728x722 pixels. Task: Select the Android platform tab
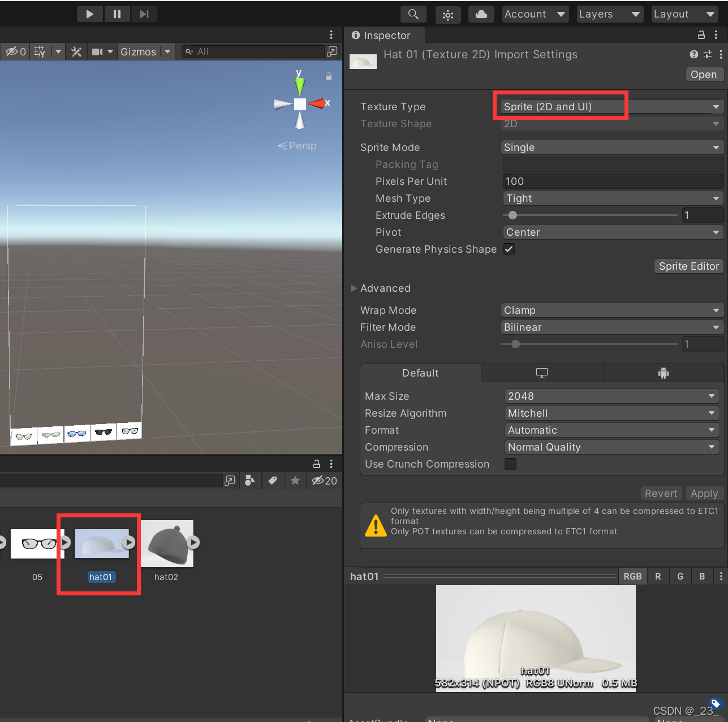point(664,373)
